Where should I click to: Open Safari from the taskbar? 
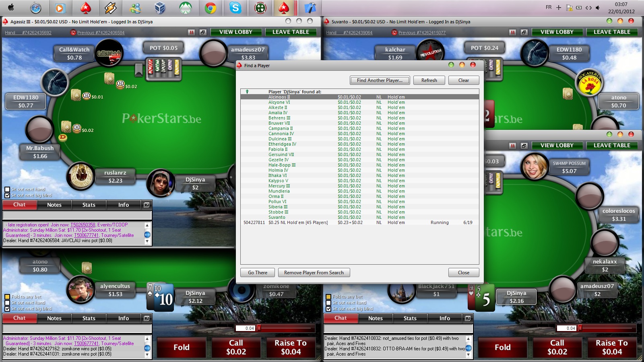(35, 8)
